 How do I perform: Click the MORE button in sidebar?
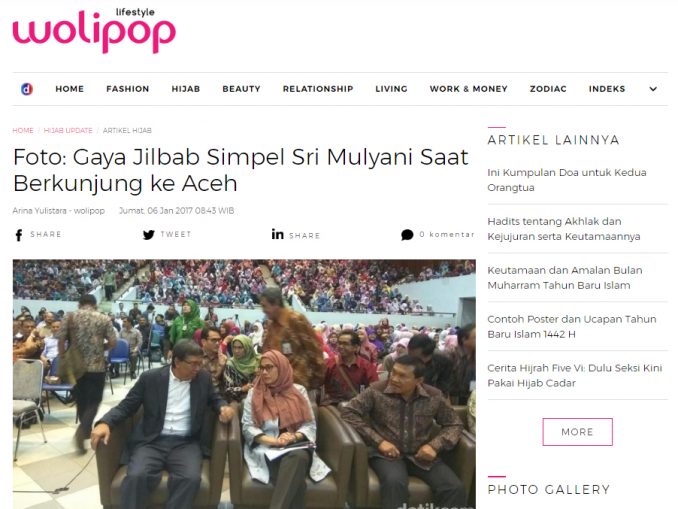(577, 432)
